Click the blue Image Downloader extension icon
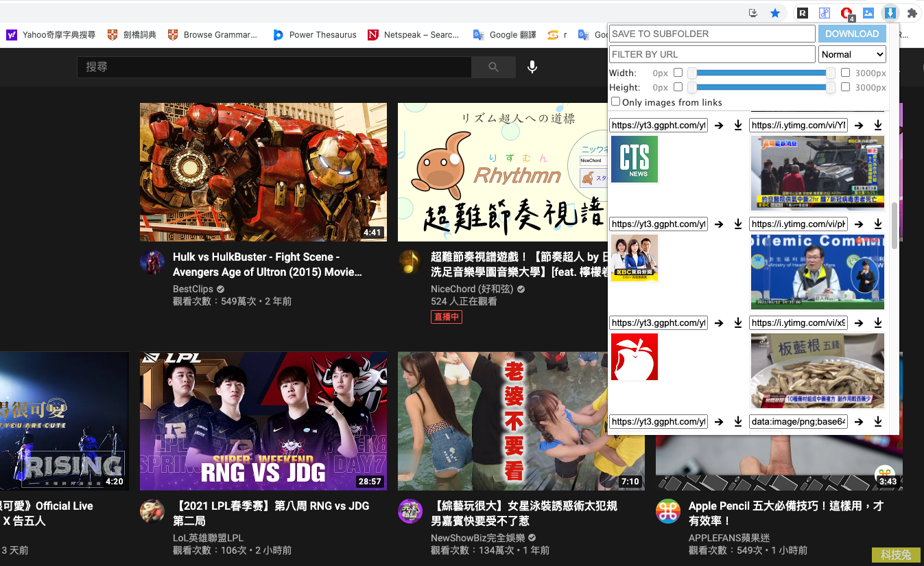The width and height of the screenshot is (924, 566). click(890, 12)
